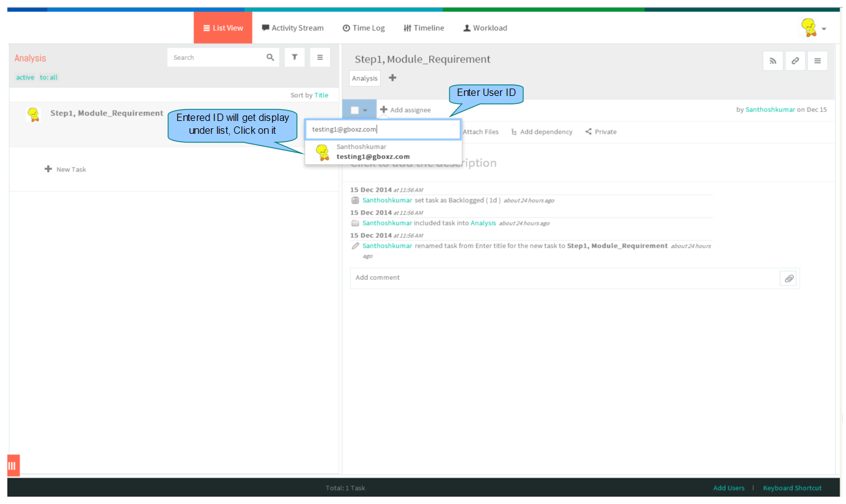Open the task details menu icon
This screenshot has width=846, height=504.
click(x=817, y=60)
